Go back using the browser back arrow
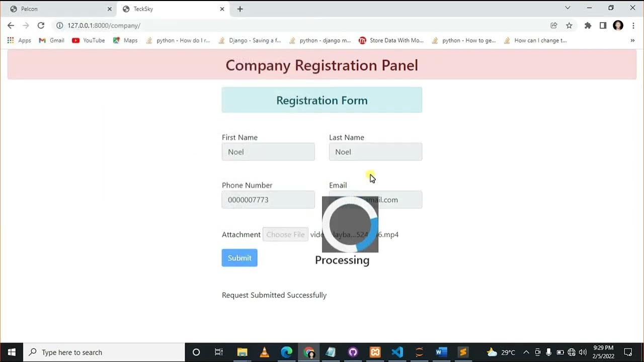 click(11, 26)
